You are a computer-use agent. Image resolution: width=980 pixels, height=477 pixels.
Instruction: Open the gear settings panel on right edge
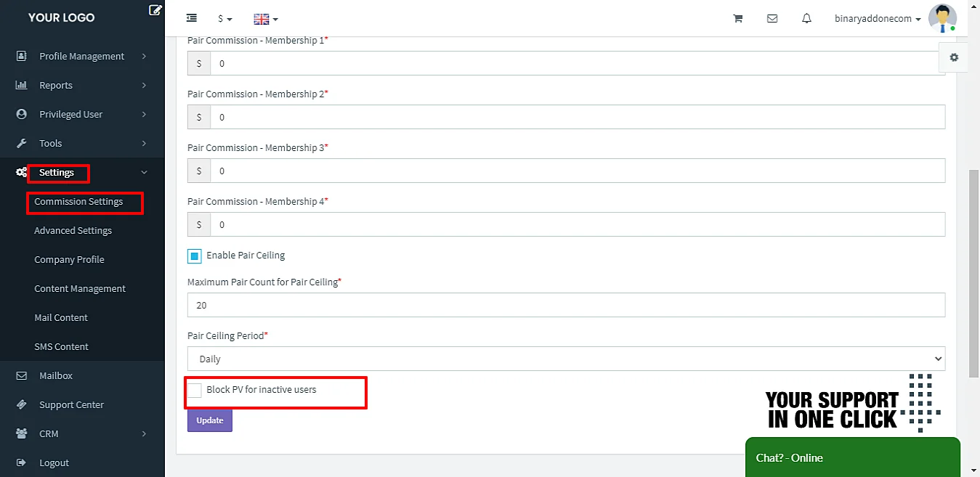[954, 57]
